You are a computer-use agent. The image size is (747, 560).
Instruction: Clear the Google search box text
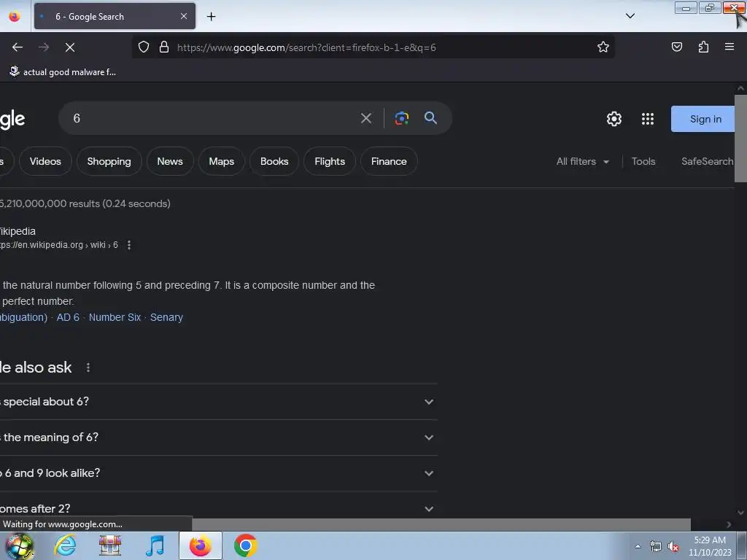coord(366,118)
